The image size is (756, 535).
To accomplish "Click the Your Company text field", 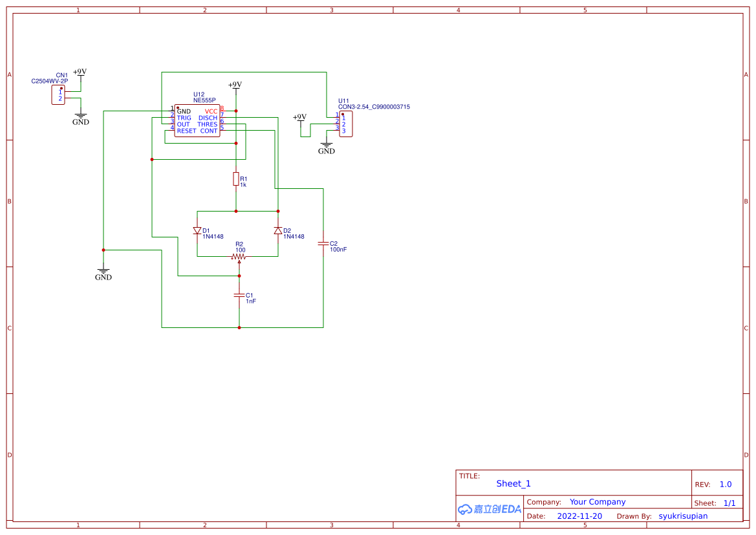I will (x=596, y=501).
